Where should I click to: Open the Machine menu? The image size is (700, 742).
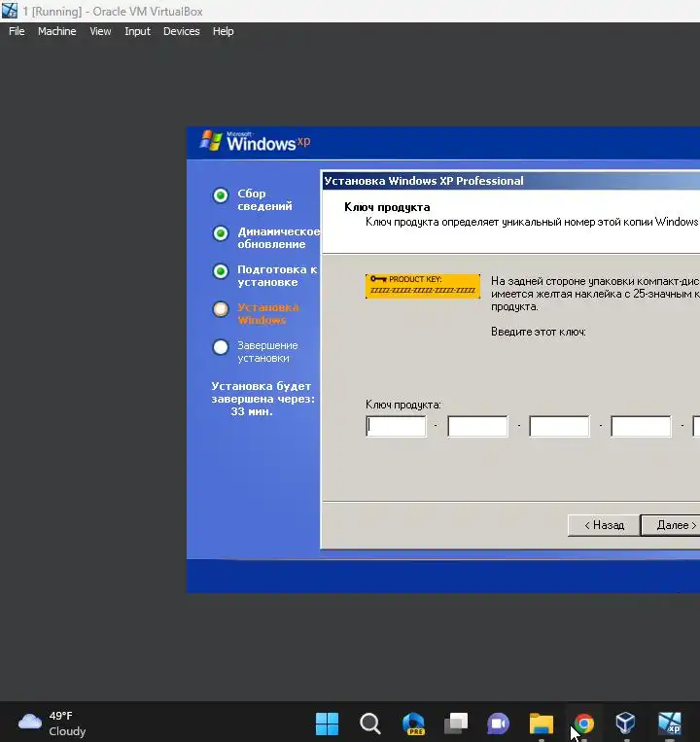coord(56,31)
